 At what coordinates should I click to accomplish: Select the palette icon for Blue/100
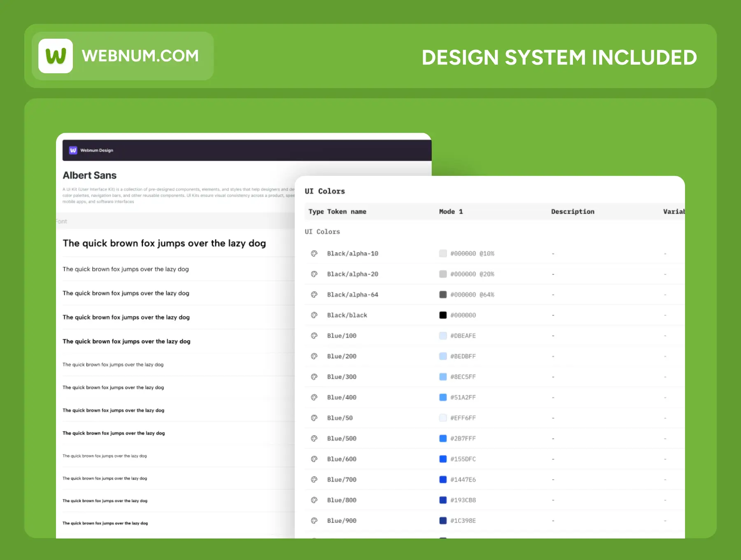pos(314,336)
